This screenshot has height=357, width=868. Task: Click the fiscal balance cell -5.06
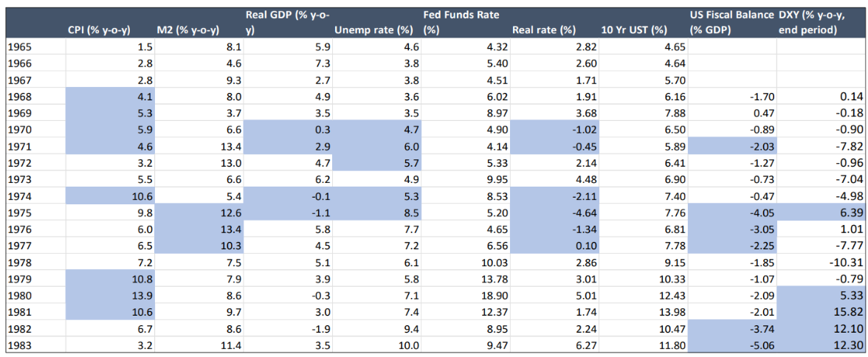(759, 345)
